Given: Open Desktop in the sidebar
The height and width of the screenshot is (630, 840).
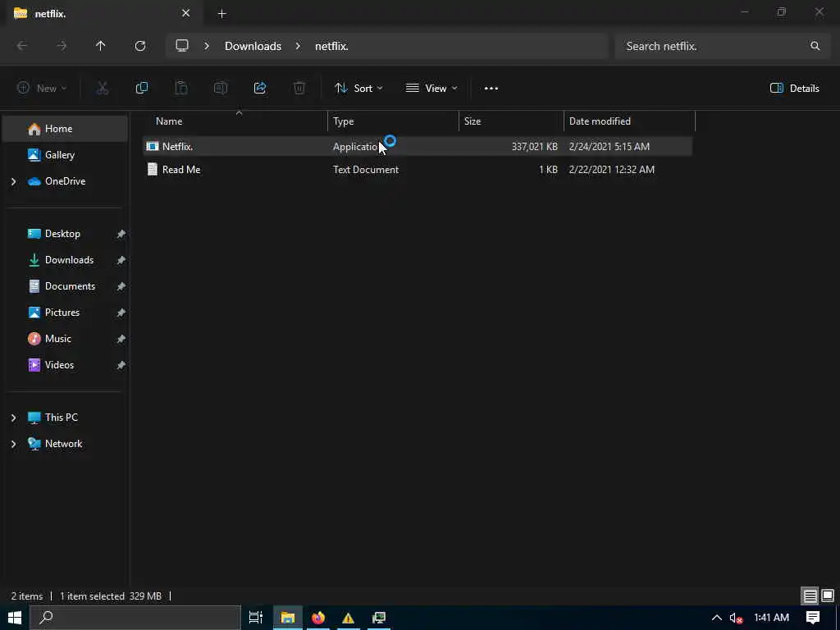Looking at the screenshot, I should [x=65, y=234].
